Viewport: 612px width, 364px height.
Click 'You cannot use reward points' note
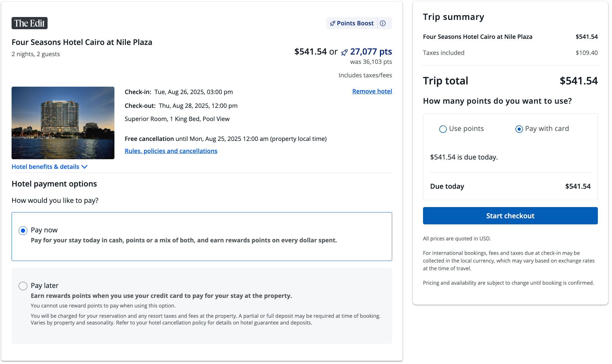pyautogui.click(x=103, y=306)
